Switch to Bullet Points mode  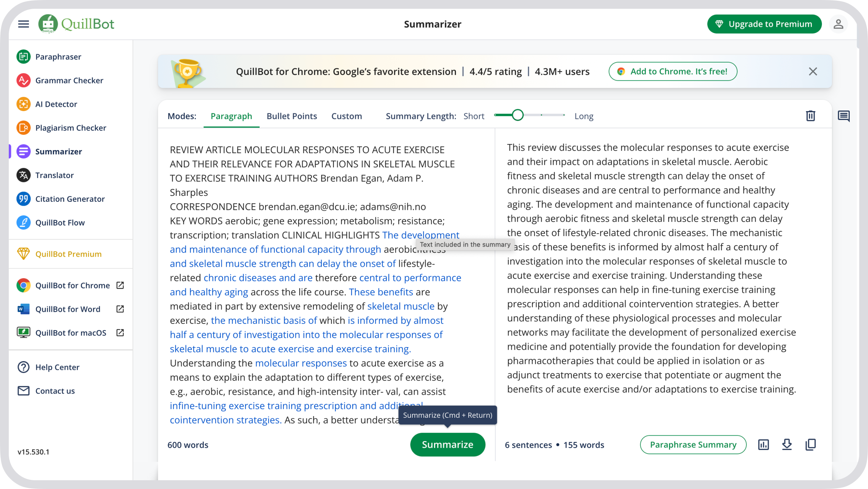tap(292, 116)
